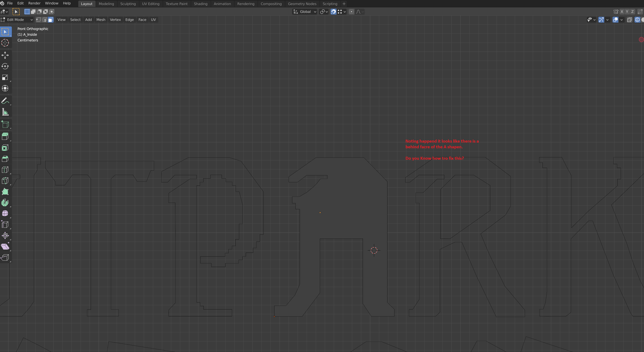Switch to vertex select mode

coord(38,20)
